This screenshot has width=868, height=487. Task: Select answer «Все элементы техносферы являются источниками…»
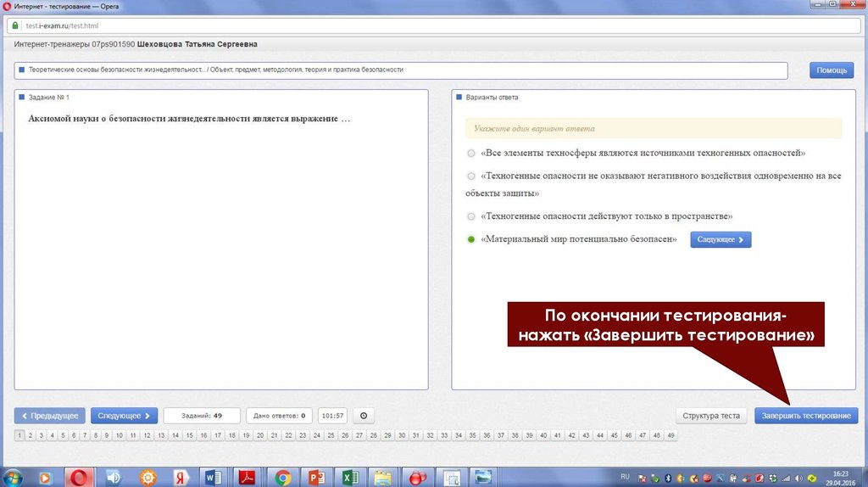click(471, 154)
